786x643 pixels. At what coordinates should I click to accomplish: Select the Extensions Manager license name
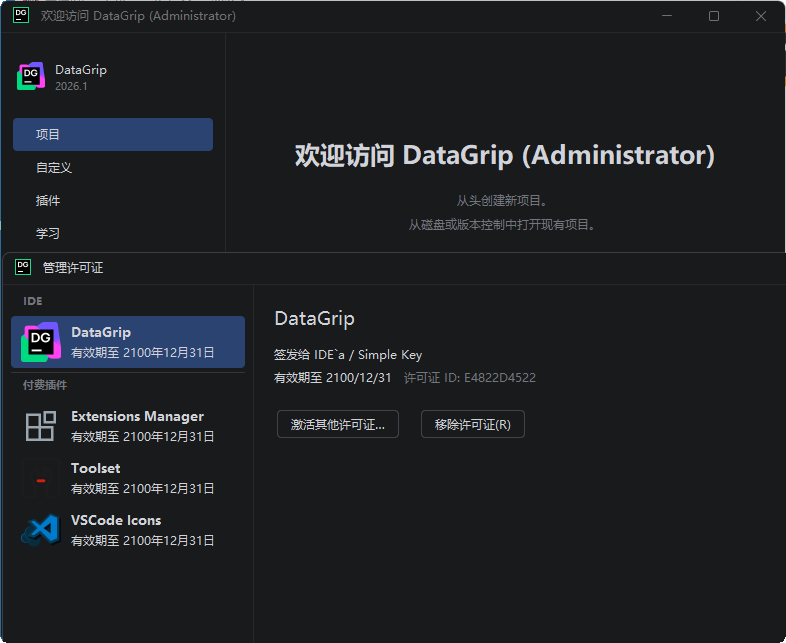[137, 416]
